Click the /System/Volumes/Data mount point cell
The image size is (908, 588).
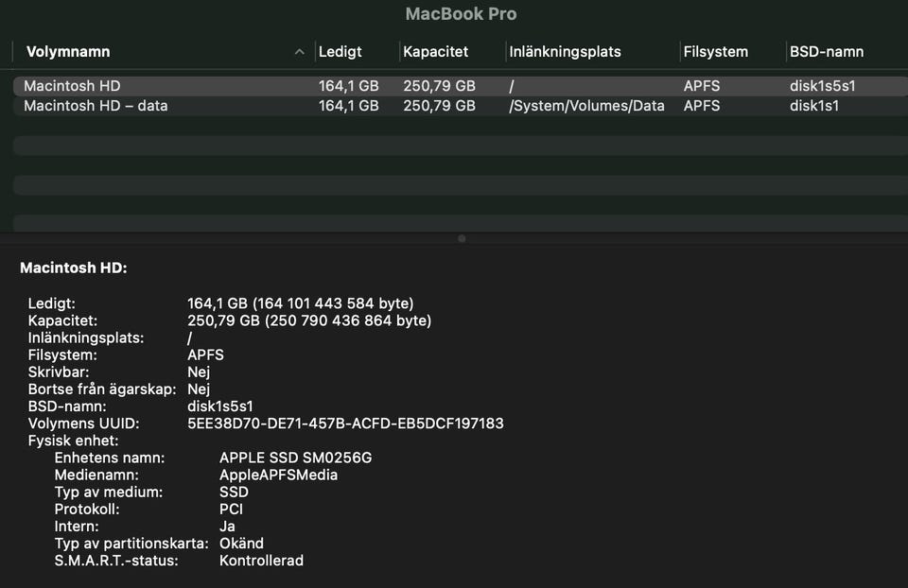tap(586, 106)
